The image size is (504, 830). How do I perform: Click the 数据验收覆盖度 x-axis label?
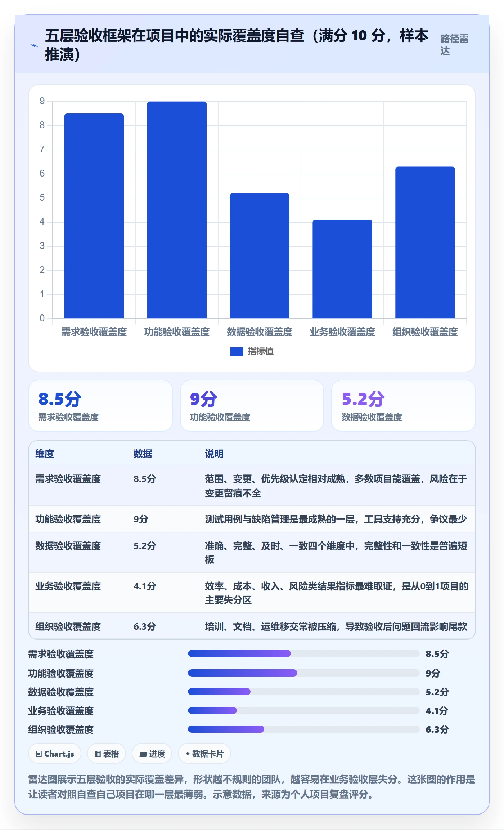point(260,332)
